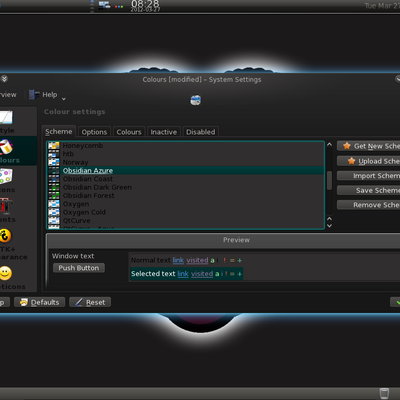Viewport: 400px width, 400px height.
Task: Click the Defaults button
Action: click(39, 302)
